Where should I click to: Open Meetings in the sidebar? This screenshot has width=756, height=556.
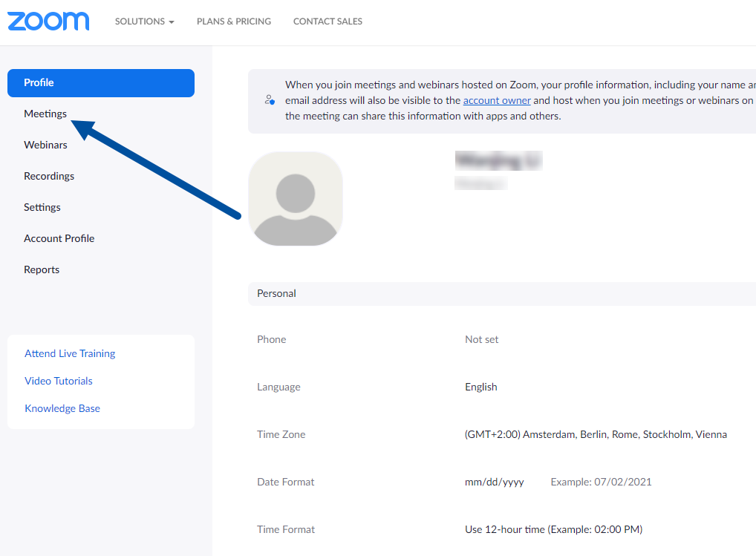(x=45, y=114)
